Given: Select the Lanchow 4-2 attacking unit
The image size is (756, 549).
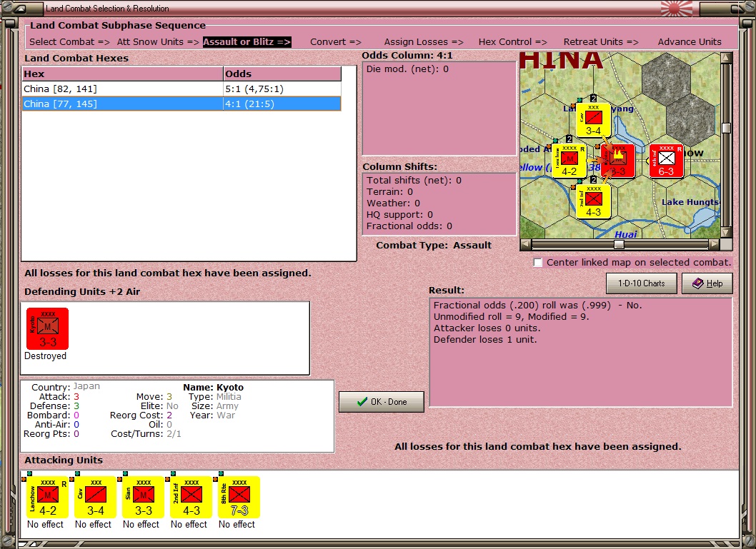Looking at the screenshot, I should coord(48,496).
